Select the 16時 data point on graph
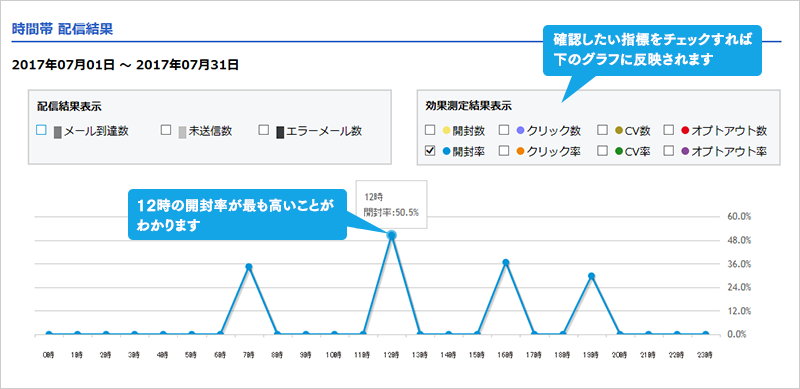This screenshot has height=389, width=800. (506, 262)
